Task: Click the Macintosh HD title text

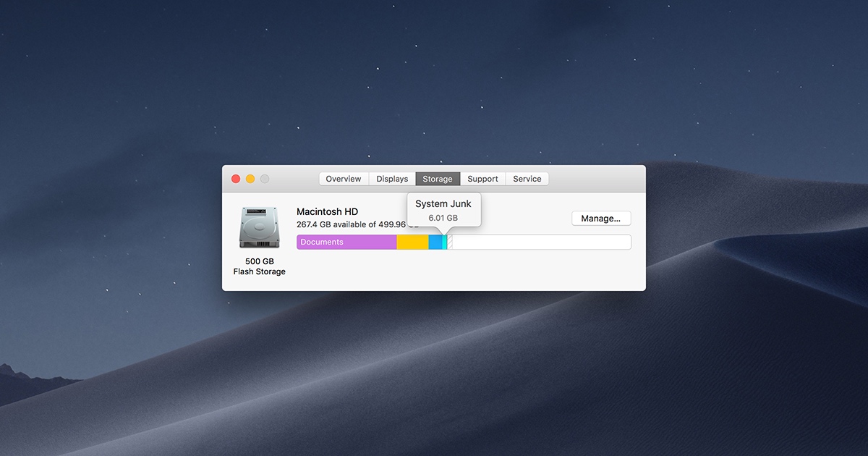Action: coord(327,211)
